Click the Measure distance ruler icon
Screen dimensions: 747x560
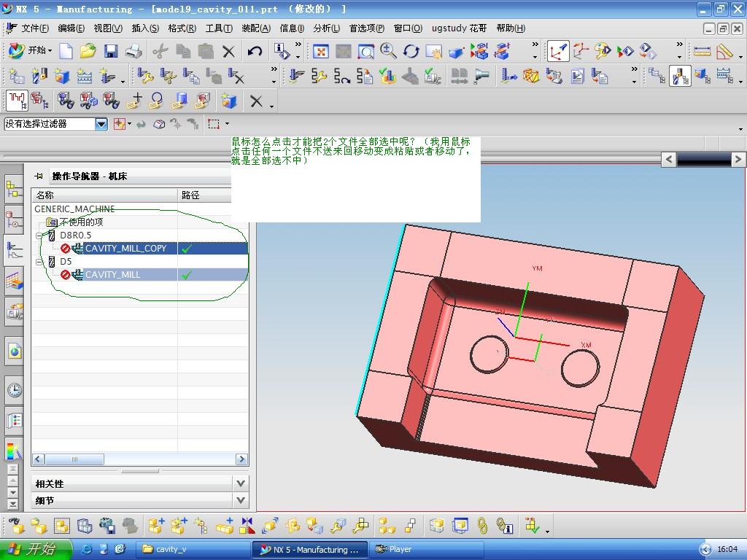[x=702, y=51]
